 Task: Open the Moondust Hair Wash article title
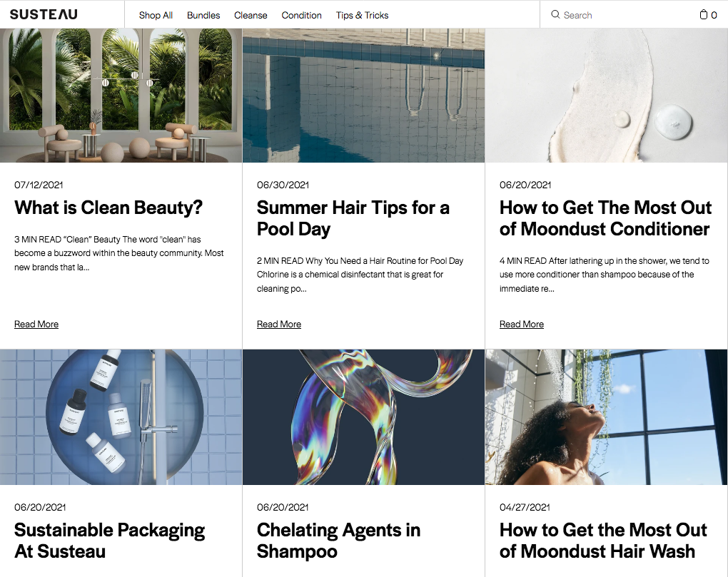pos(603,541)
